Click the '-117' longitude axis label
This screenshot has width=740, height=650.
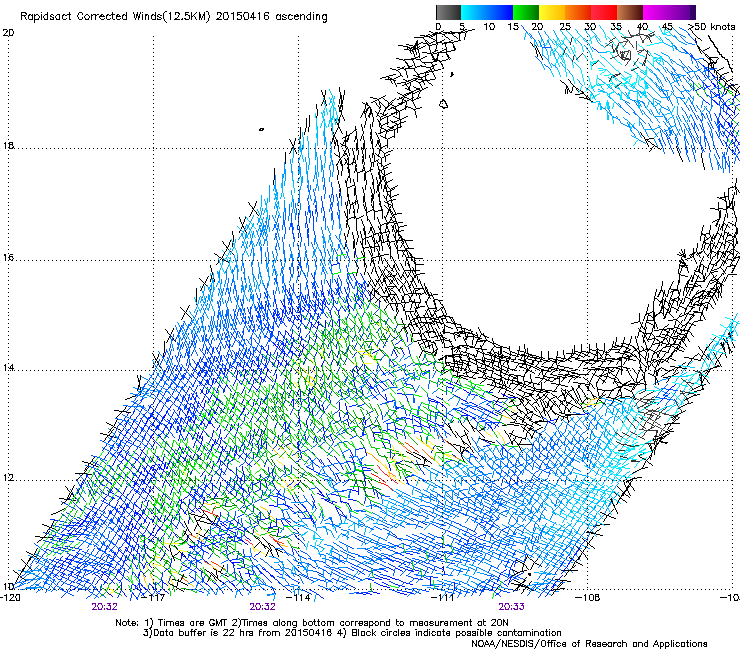click(x=154, y=597)
